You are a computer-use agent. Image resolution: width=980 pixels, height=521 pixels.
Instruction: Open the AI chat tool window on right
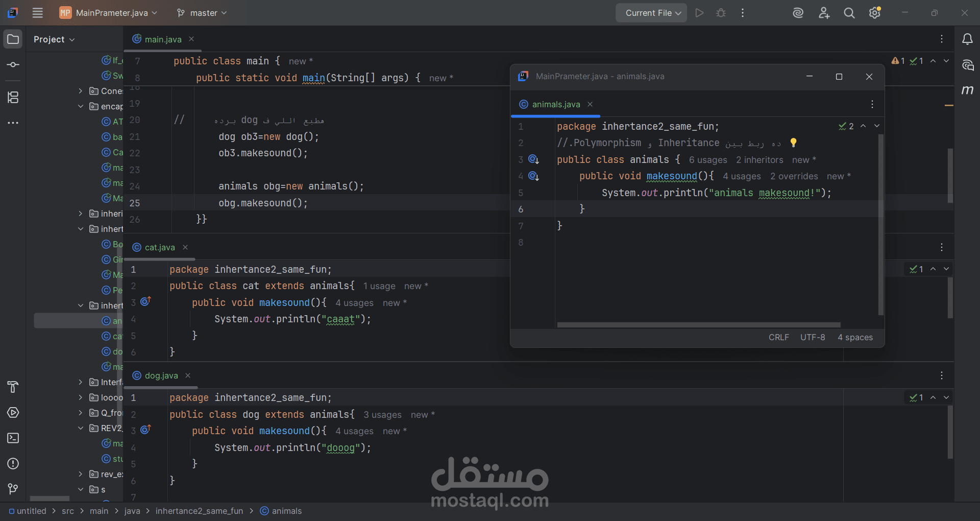967,65
